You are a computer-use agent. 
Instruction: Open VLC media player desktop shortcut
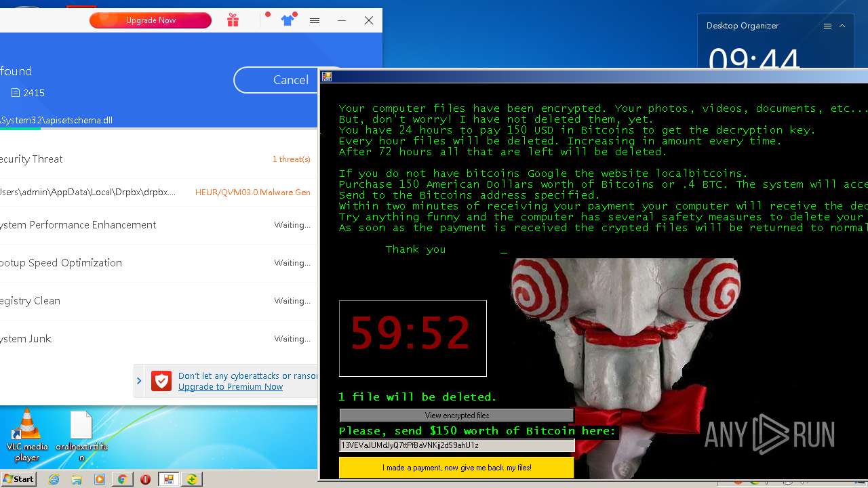tap(27, 435)
